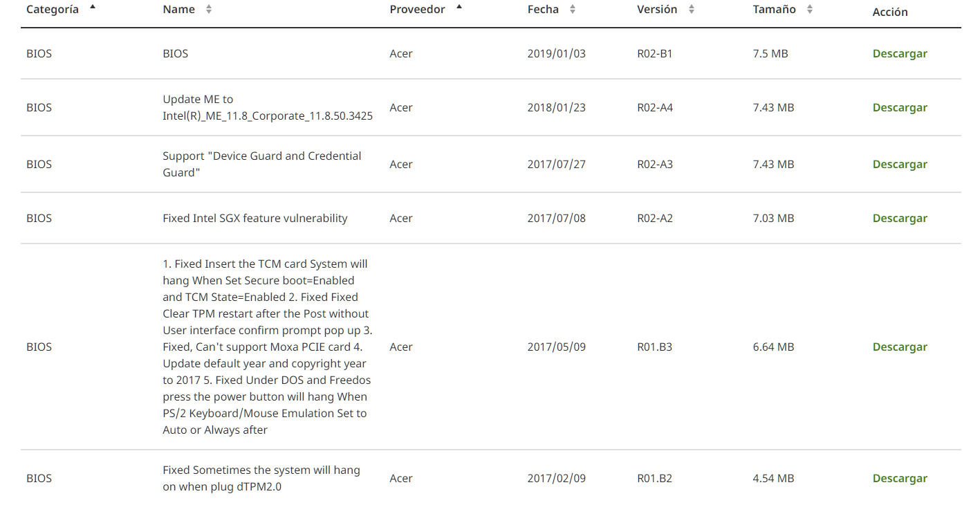Download BIOS version R01.B3
980x505 pixels.
pyautogui.click(x=900, y=347)
